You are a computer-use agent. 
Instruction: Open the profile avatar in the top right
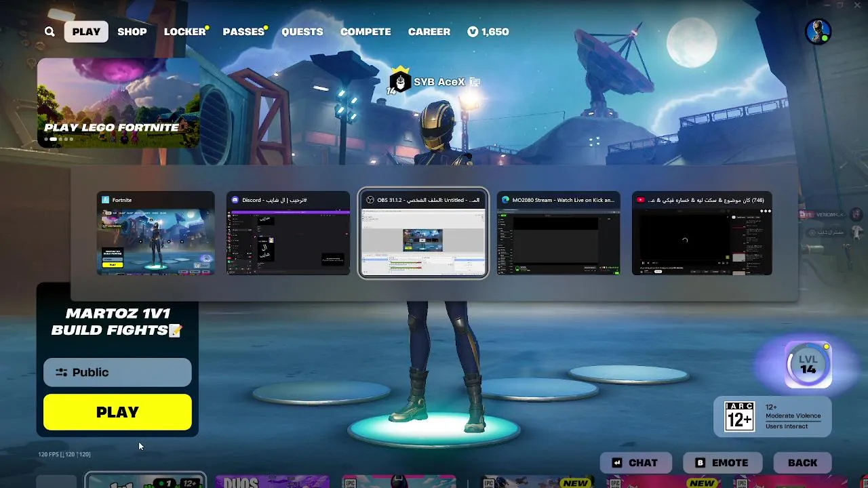pos(818,31)
